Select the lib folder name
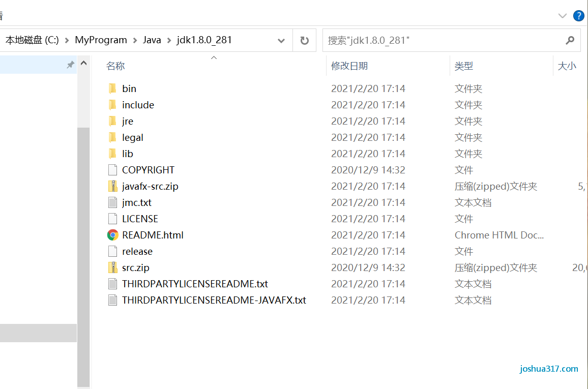The image size is (588, 389). (128, 154)
